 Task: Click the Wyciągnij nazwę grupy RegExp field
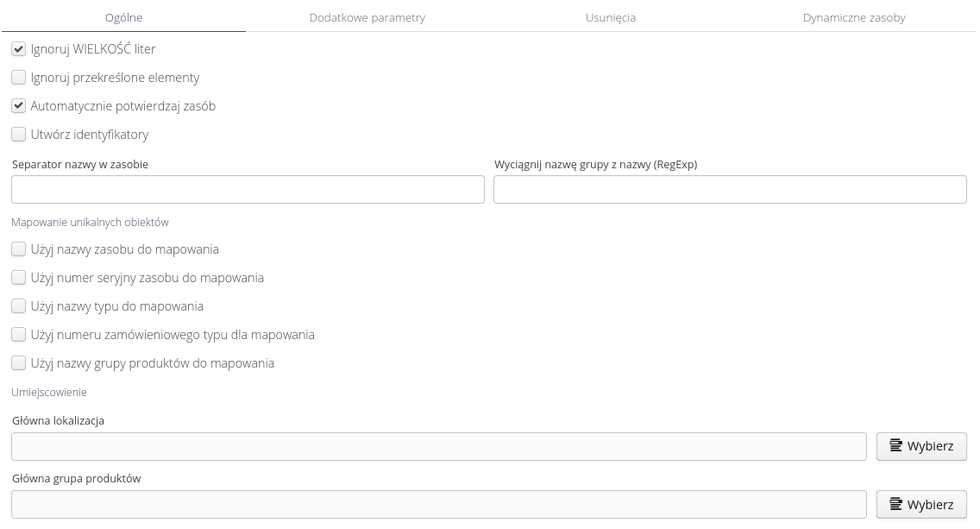coord(730,190)
